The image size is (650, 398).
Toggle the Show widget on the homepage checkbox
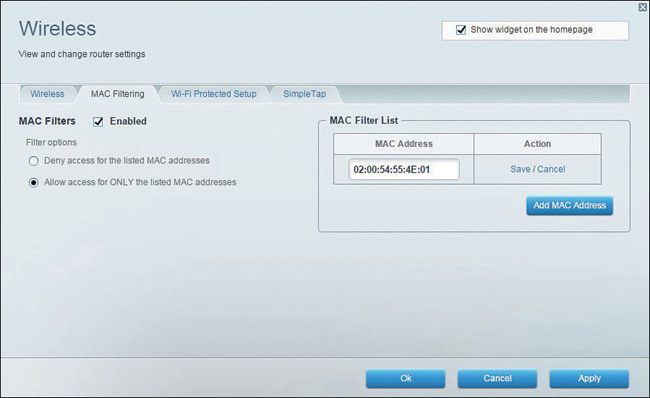pos(461,30)
